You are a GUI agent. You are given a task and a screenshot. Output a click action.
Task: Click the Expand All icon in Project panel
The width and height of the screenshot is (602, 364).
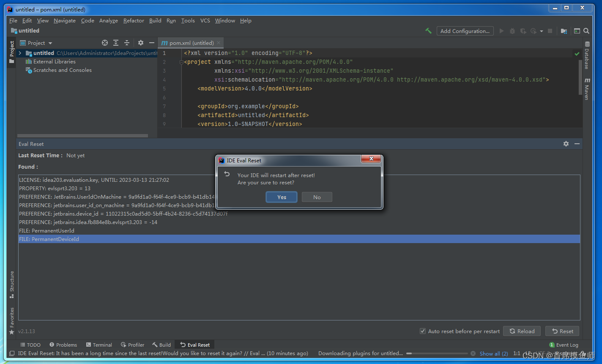click(x=116, y=43)
